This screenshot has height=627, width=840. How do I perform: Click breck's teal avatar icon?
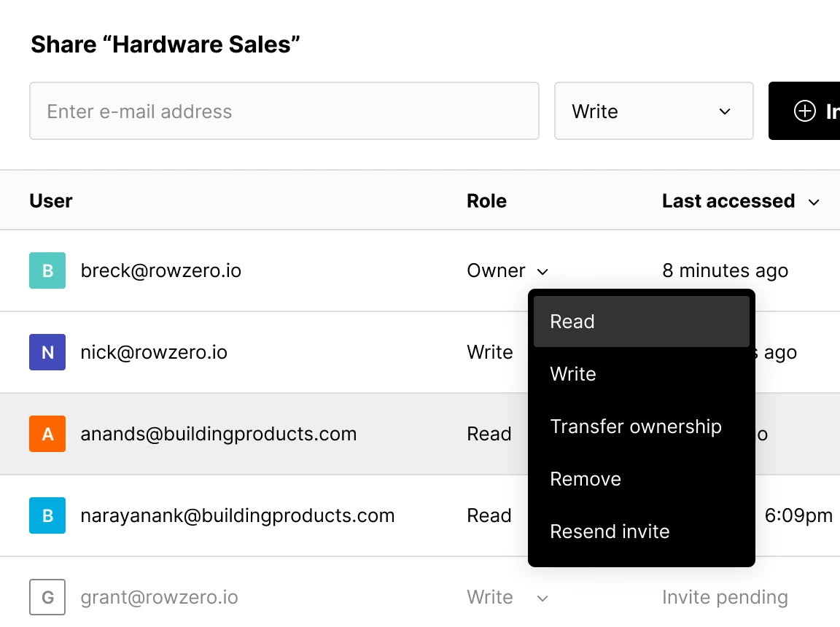click(47, 270)
